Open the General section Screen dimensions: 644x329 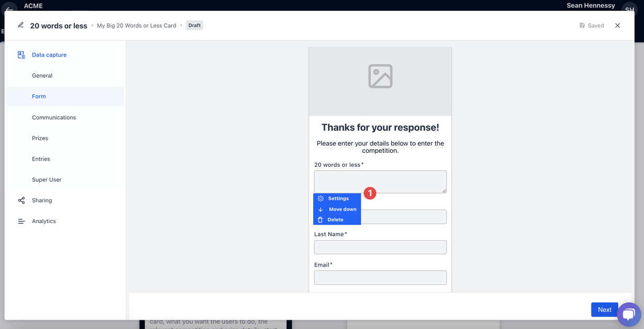click(x=42, y=75)
